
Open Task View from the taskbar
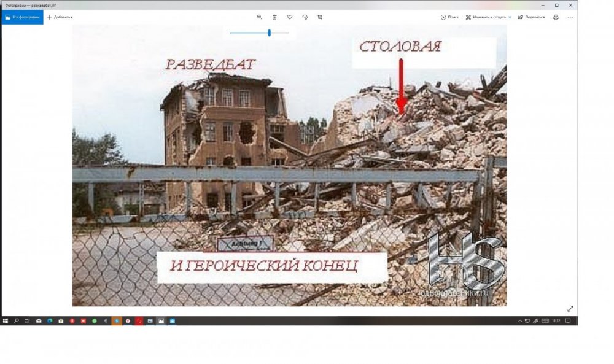point(26,320)
